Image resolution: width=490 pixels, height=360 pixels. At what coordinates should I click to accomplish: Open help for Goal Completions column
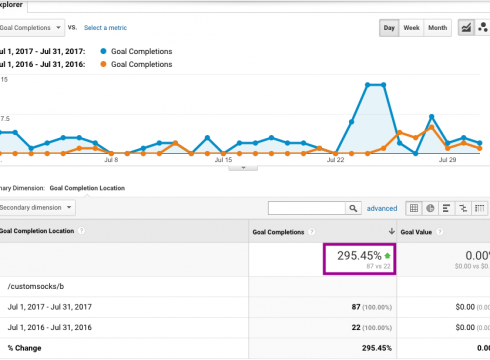pyautogui.click(x=311, y=232)
